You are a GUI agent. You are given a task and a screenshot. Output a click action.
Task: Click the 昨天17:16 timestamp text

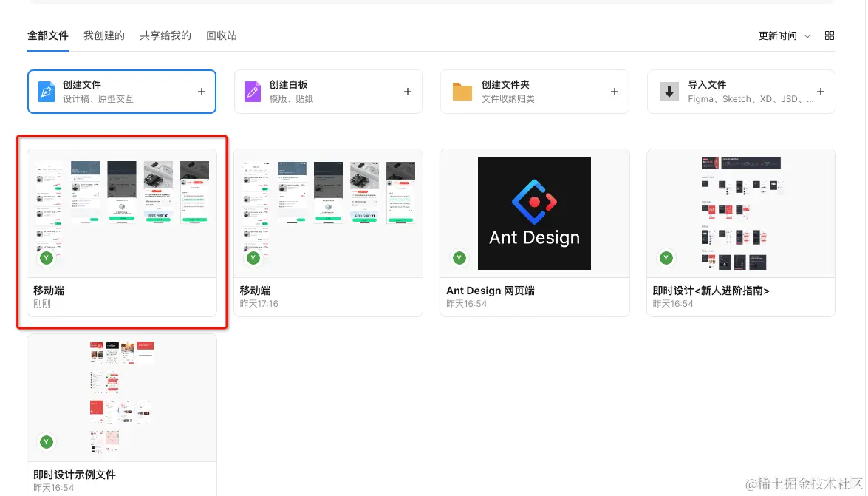point(259,304)
